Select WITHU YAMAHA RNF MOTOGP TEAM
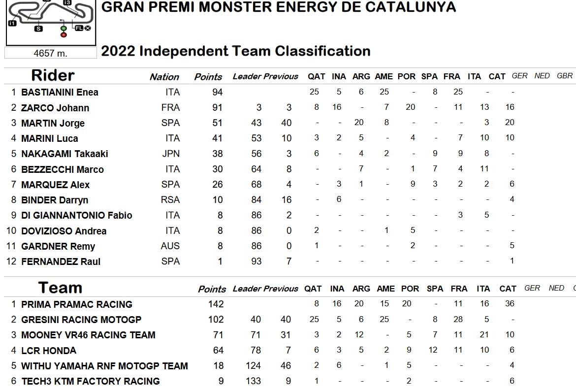Viewport: 576px width, 392px height. [104, 366]
